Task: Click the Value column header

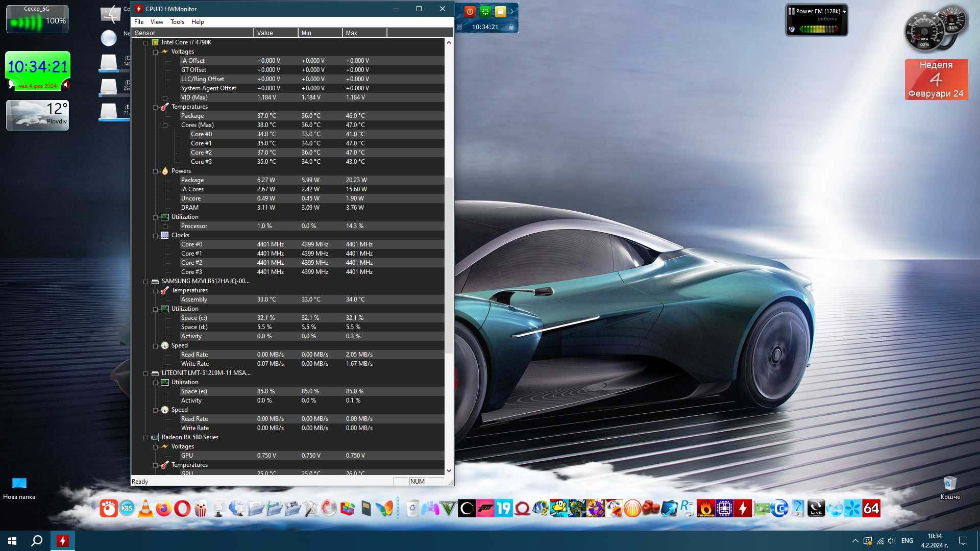Action: [276, 33]
